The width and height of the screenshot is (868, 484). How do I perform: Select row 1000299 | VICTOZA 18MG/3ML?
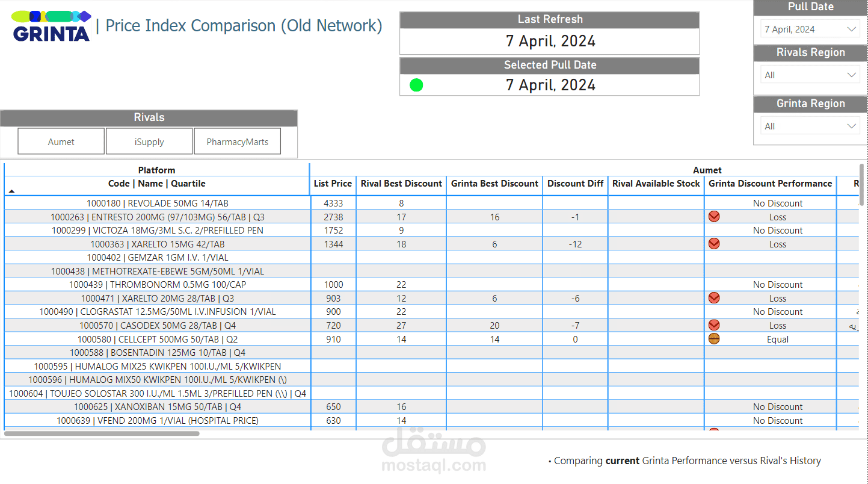pos(158,231)
